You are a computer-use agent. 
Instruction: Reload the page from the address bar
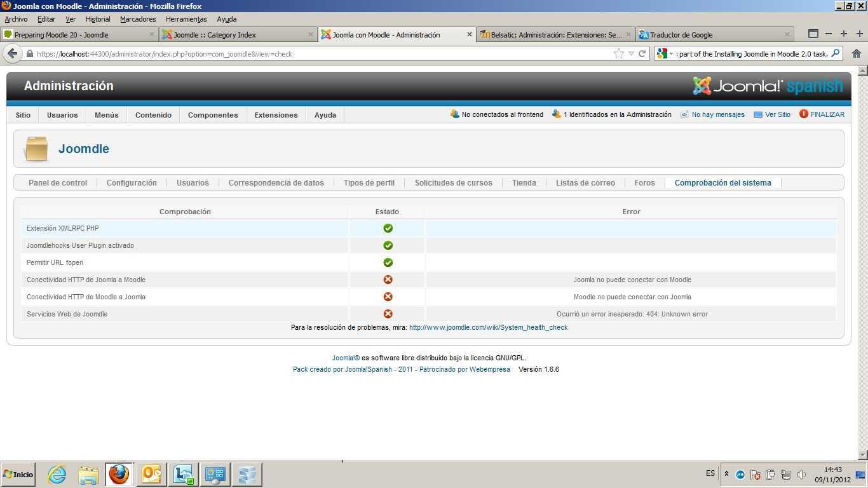tap(642, 54)
